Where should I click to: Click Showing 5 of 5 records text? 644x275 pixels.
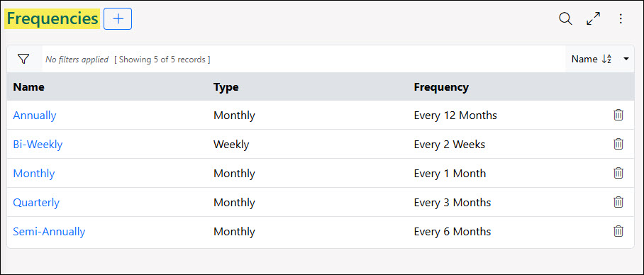[x=162, y=60]
